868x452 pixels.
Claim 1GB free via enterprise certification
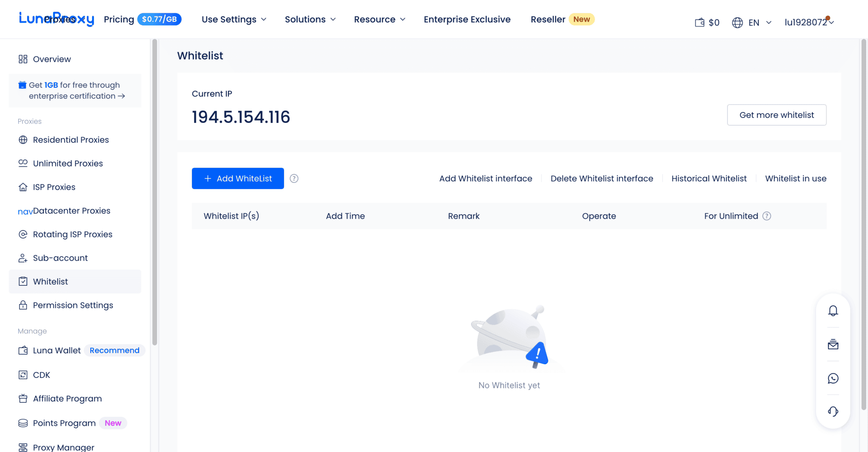[75, 90]
